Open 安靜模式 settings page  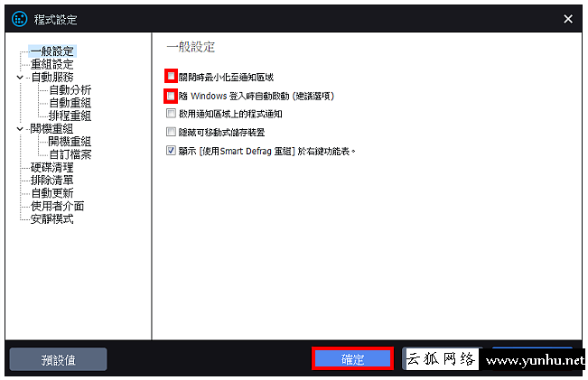click(x=52, y=218)
